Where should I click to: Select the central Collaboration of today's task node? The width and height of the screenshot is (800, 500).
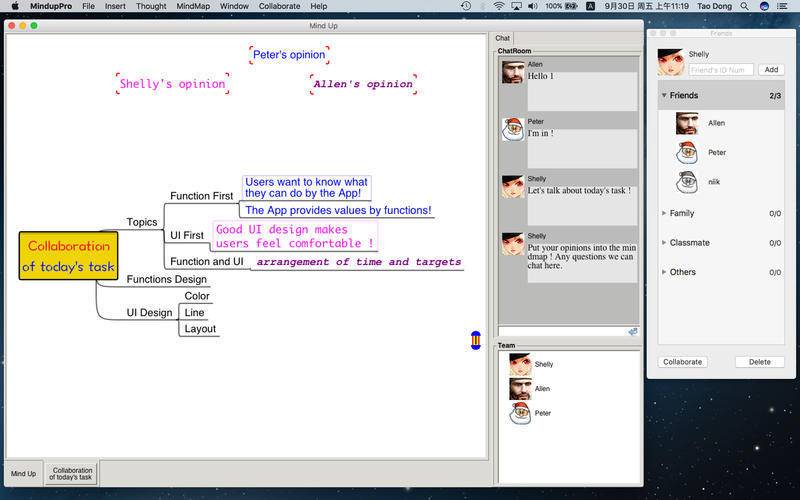68,256
